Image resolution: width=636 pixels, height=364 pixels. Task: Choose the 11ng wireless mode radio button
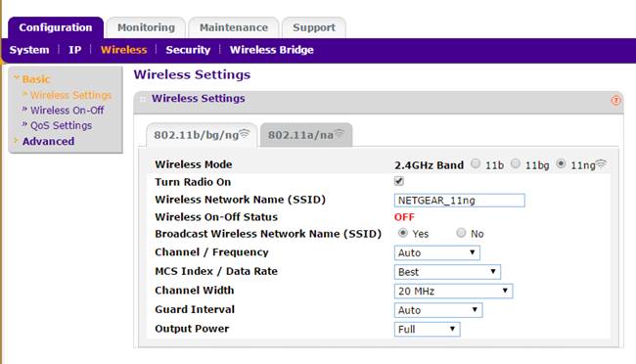pyautogui.click(x=561, y=164)
